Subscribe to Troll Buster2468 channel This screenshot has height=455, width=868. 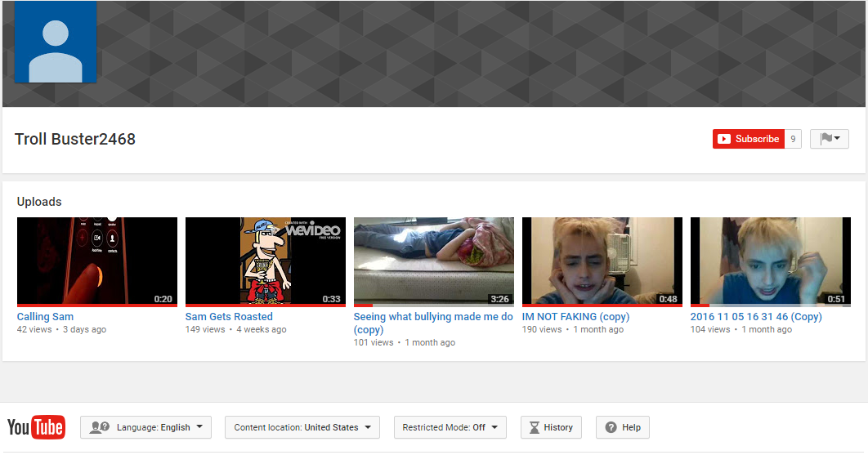tap(748, 139)
